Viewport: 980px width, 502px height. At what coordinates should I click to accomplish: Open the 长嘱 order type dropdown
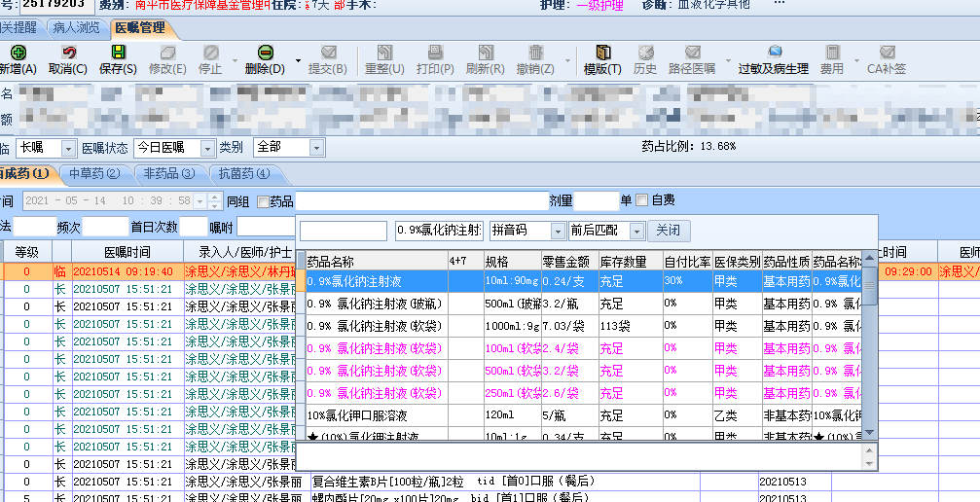(x=68, y=148)
